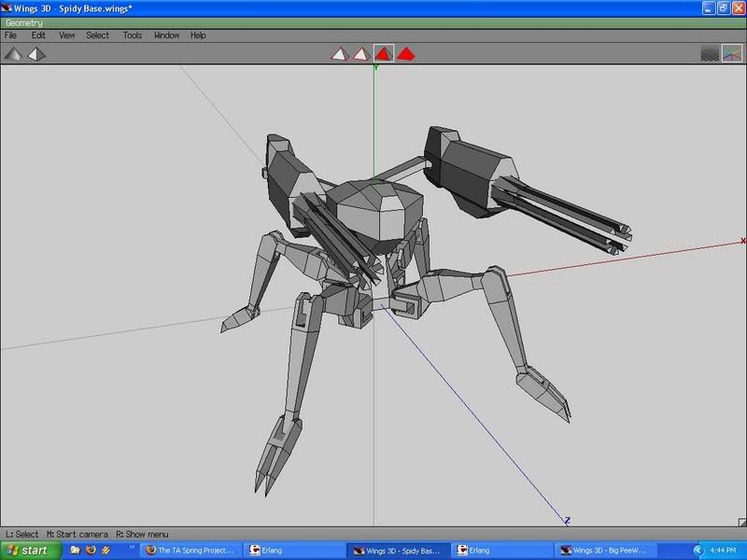Click the red X axis label
Viewport: 747px width, 560px height.
(743, 242)
